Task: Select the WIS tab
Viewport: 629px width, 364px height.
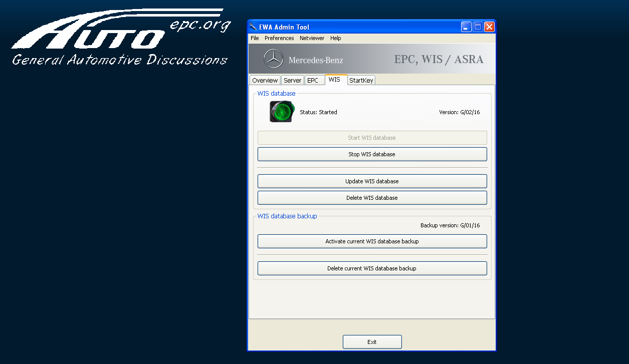Action: (x=336, y=80)
